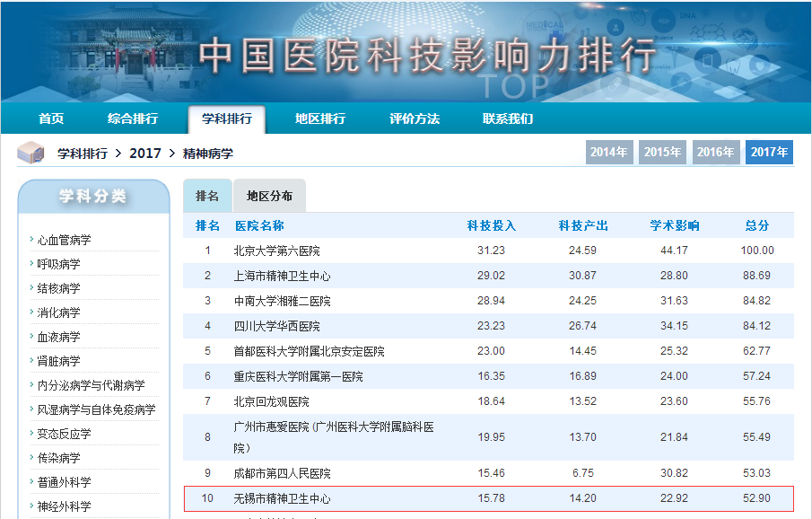Switch to the 2015年 ranking

click(x=662, y=153)
